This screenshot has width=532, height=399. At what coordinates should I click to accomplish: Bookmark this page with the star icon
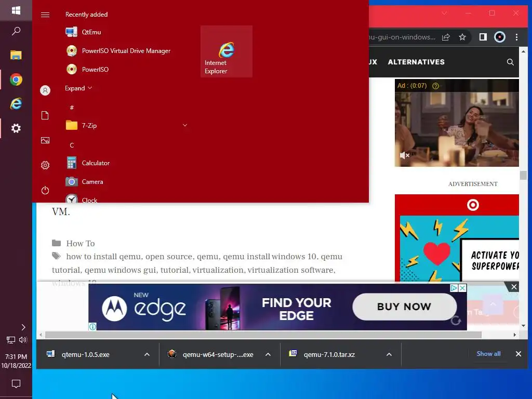tap(462, 37)
